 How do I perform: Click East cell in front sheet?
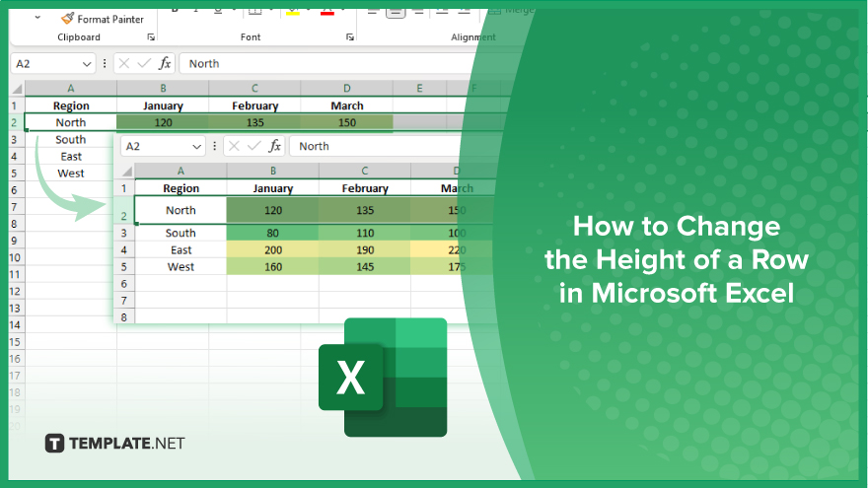coord(181,250)
